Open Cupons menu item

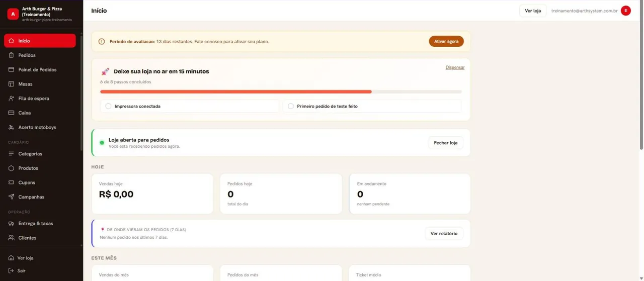[40, 182]
